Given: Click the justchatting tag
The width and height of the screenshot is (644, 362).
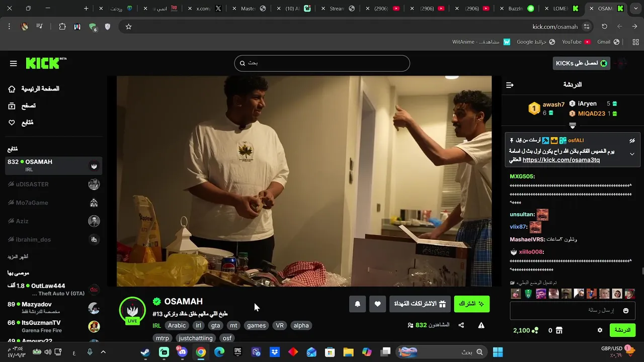Looking at the screenshot, I should pos(196,338).
